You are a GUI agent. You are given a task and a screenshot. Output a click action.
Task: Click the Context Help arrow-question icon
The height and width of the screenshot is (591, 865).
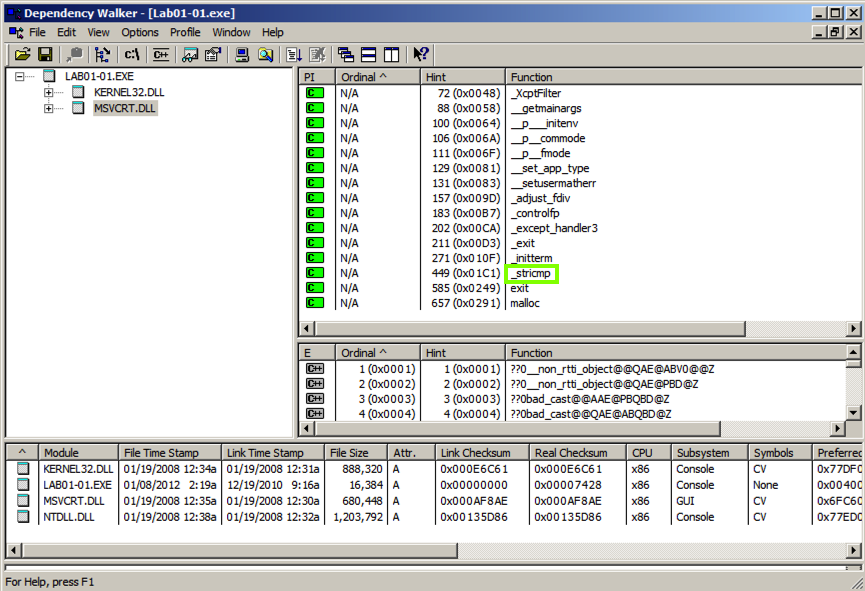click(x=421, y=54)
